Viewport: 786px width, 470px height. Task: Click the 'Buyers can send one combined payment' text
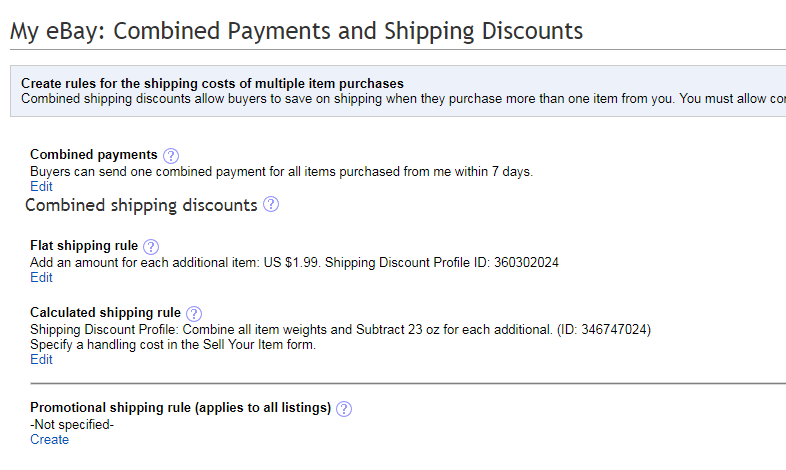click(281, 171)
